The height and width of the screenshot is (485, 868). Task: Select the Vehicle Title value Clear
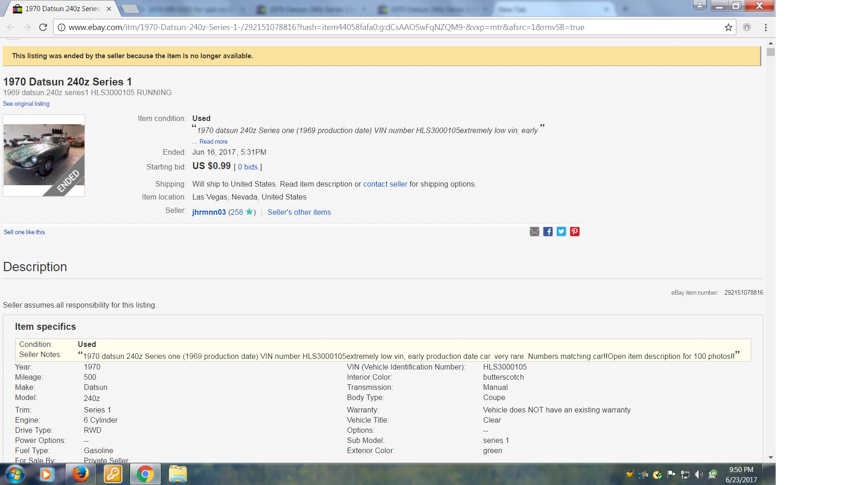492,420
